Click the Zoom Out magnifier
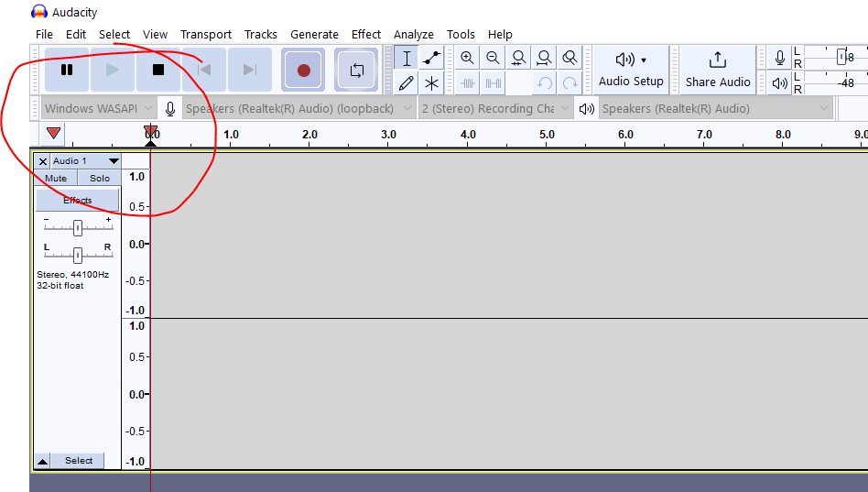Screen dimensions: 868x492 493,58
